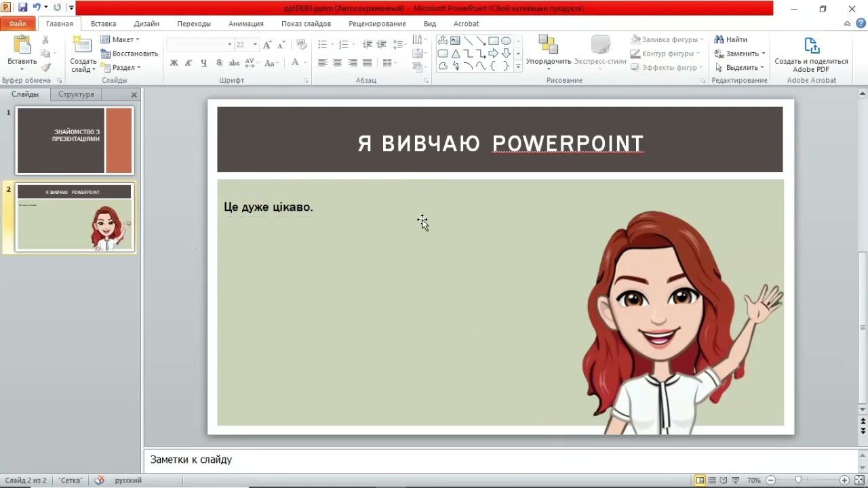Click the Выделить select button
Image resolution: width=868 pixels, height=488 pixels.
(x=740, y=68)
